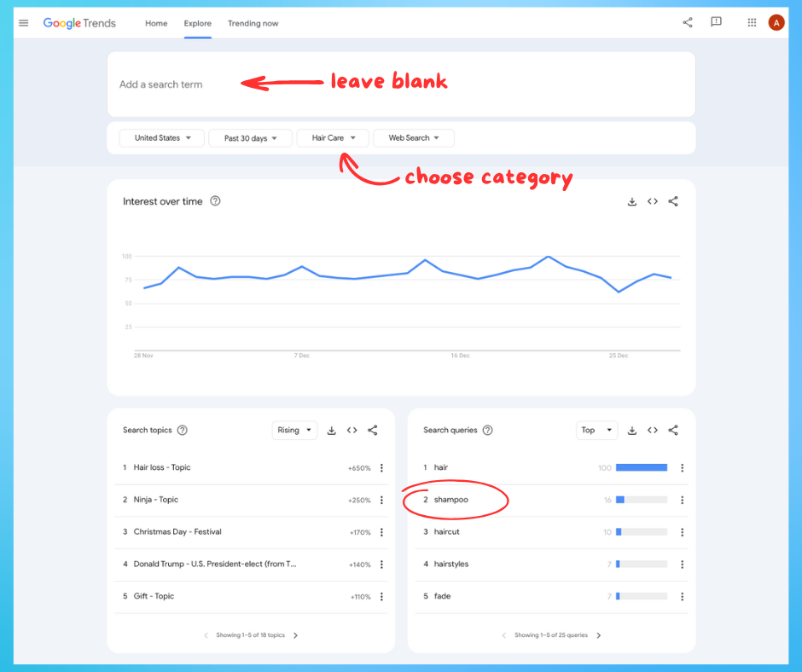Switch to the Trending now tab
This screenshot has width=802, height=672.
click(253, 23)
